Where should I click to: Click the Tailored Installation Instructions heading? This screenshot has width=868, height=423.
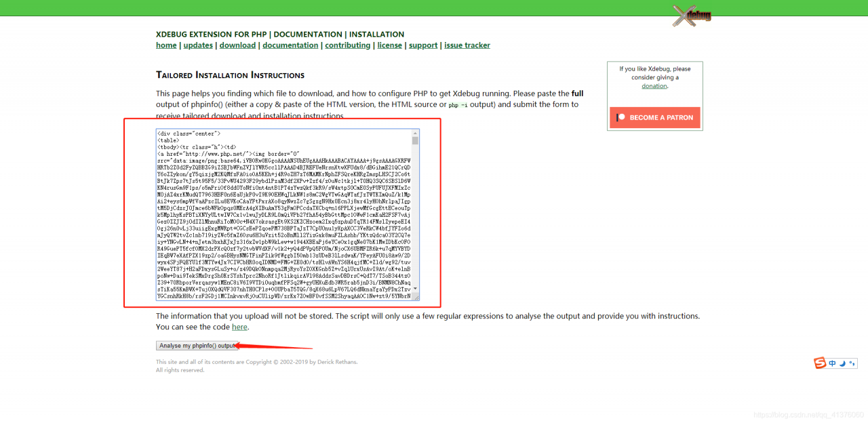pos(230,75)
